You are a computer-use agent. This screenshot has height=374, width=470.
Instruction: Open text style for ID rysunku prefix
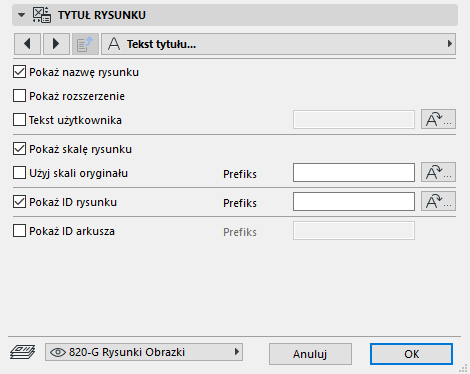click(x=438, y=201)
